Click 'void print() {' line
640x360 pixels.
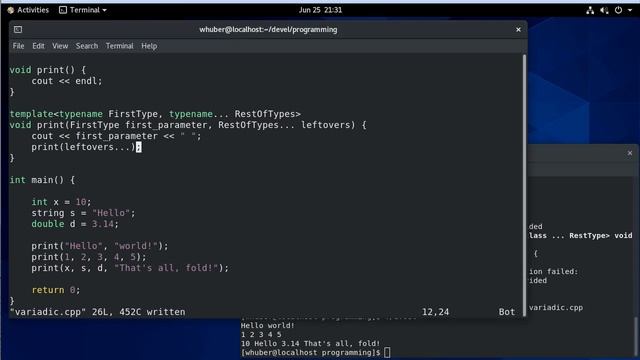48,70
